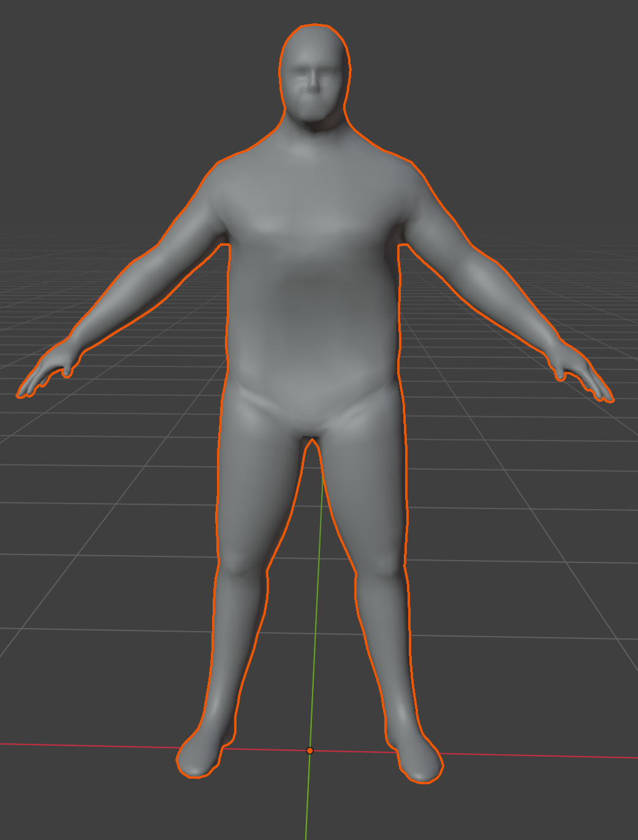Click the red X axis line left of origin
638x840 pixels.
[92, 746]
